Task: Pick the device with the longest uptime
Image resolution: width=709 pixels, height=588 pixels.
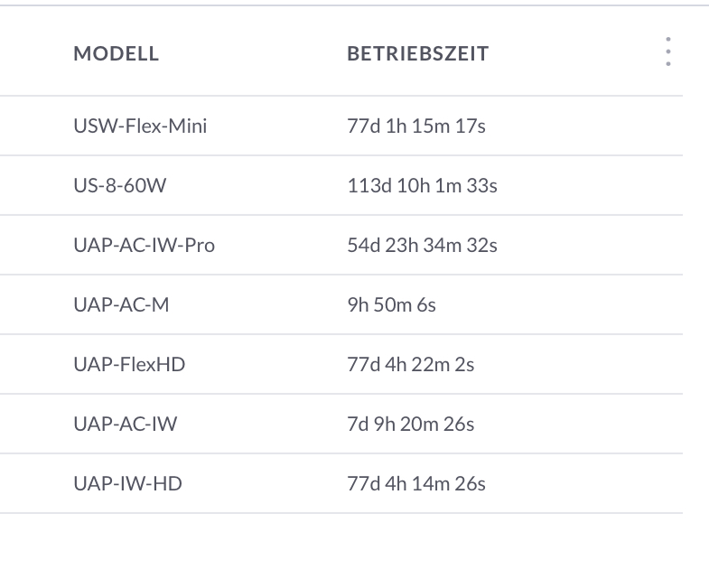Action: (120, 186)
